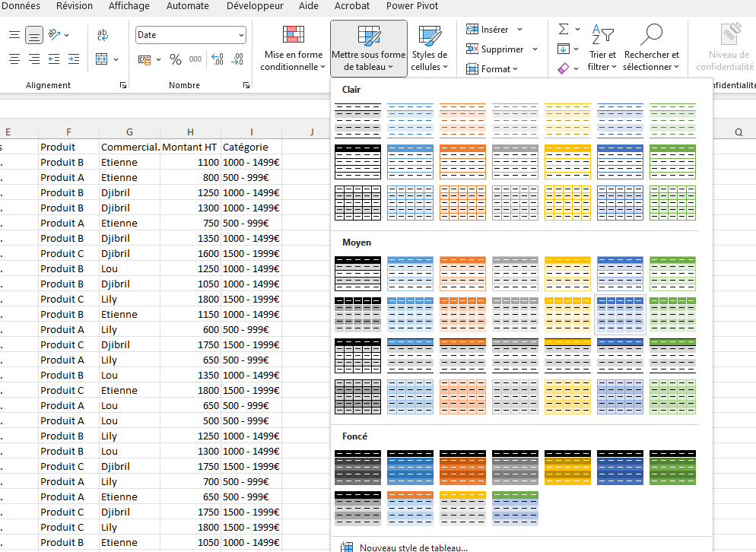Open the Automate ribbon tab
Screen dimensions: 756x552
tap(188, 6)
